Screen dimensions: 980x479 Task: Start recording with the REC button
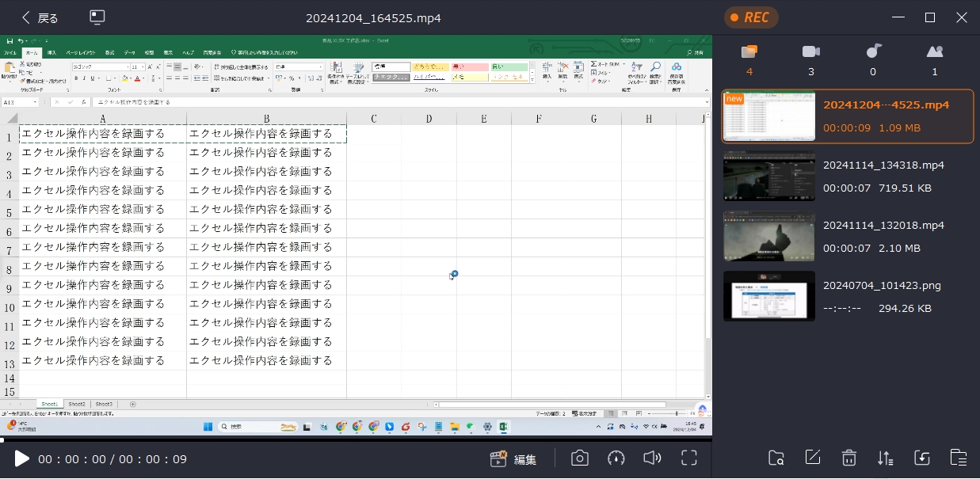750,17
